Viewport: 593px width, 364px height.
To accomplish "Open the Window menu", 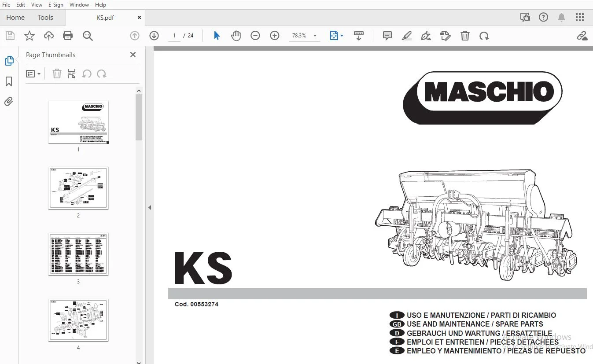I will (x=79, y=5).
